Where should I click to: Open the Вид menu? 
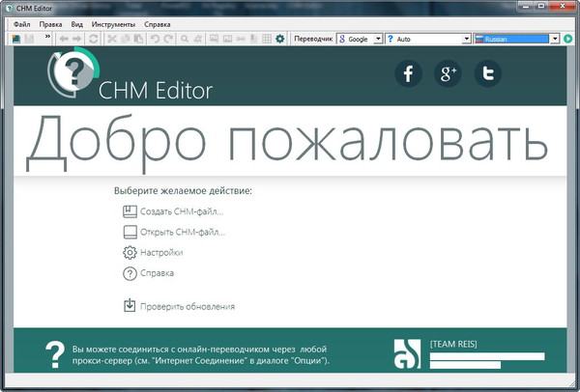[76, 22]
